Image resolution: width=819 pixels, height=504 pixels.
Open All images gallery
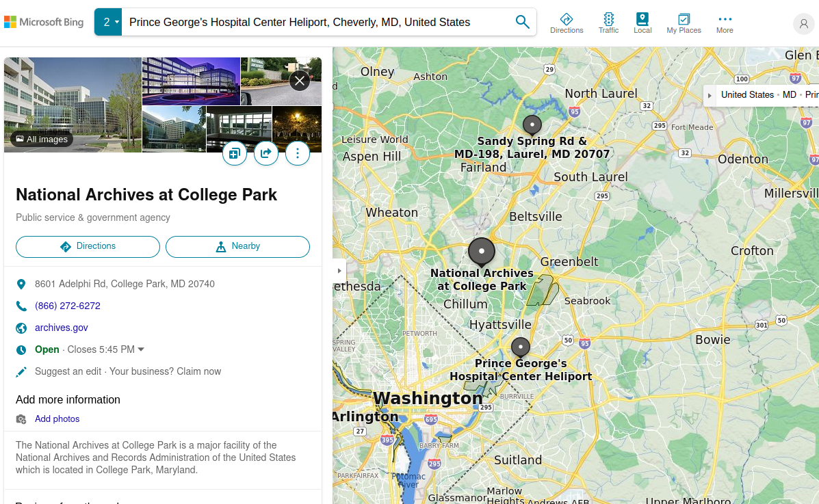click(x=42, y=139)
